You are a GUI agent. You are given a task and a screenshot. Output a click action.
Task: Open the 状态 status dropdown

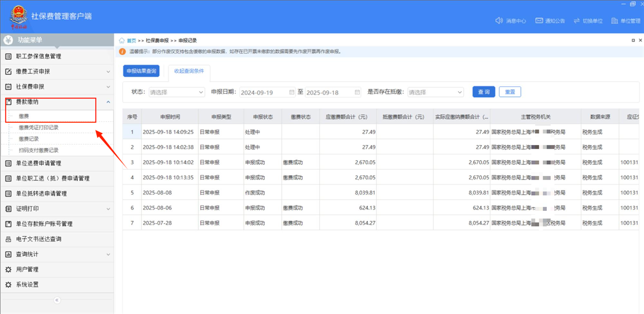tap(176, 92)
